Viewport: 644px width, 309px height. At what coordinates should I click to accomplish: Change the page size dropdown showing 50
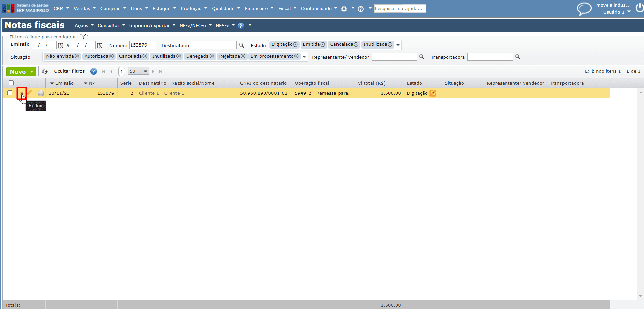click(138, 71)
